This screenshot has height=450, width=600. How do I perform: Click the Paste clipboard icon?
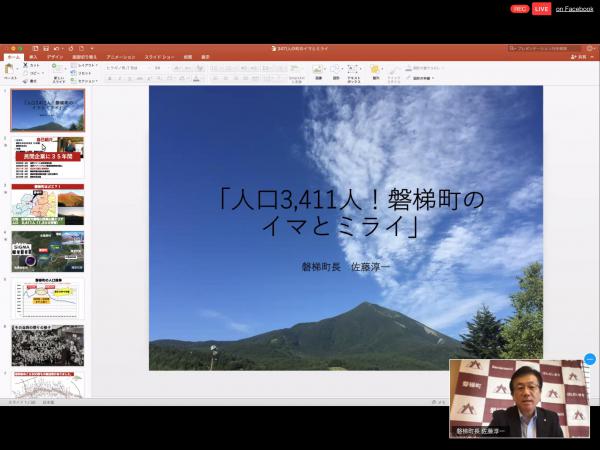click(9, 69)
